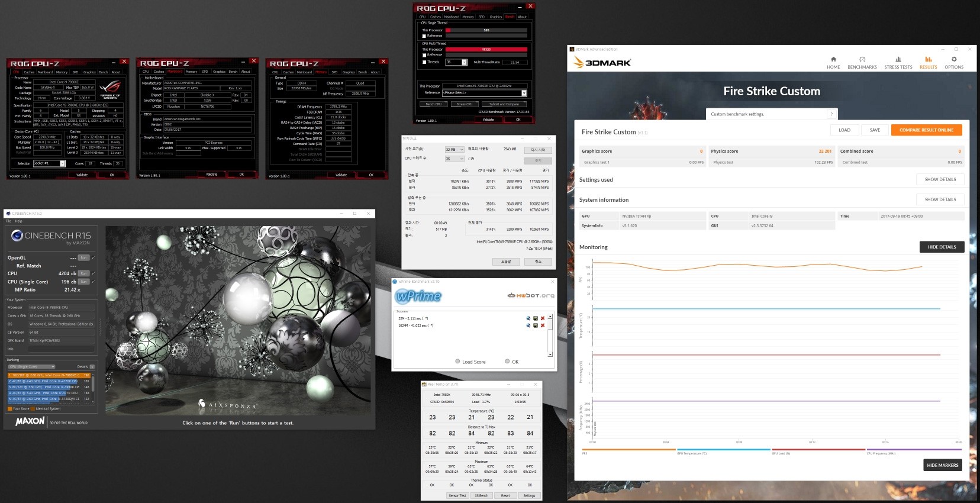Click the Cinebench Ranking Details arrow icon
The image size is (980, 503).
coord(92,367)
